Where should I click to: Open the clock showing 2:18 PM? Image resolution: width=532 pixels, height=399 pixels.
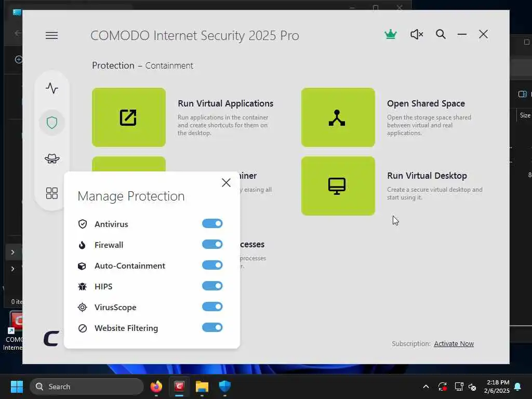click(x=497, y=387)
